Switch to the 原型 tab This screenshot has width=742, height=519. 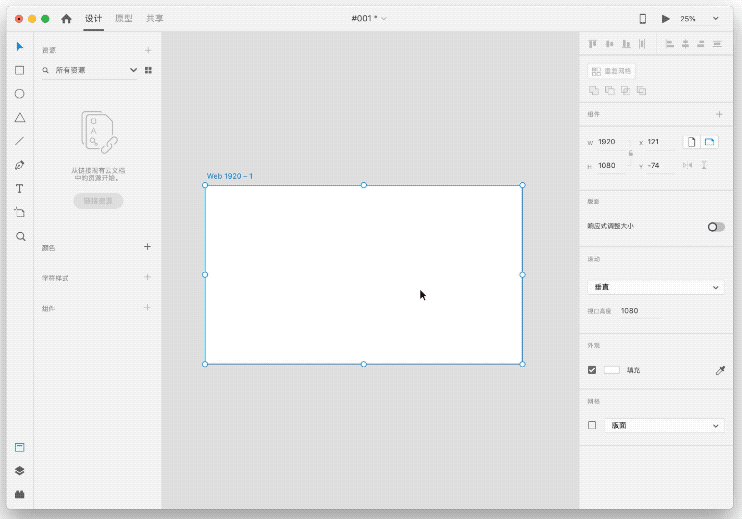[x=123, y=18]
